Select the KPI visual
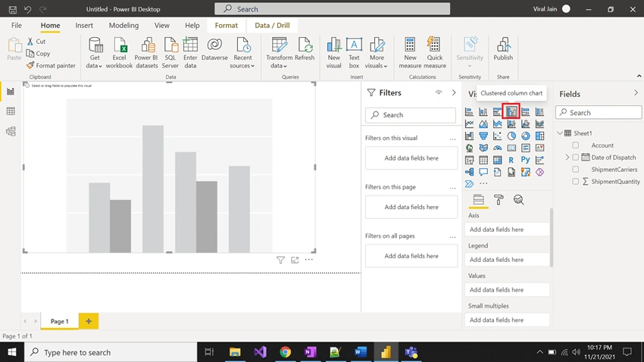 (x=539, y=148)
